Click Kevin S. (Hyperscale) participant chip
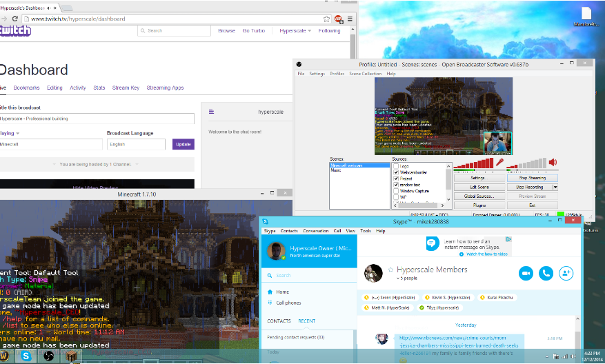 coord(448,298)
